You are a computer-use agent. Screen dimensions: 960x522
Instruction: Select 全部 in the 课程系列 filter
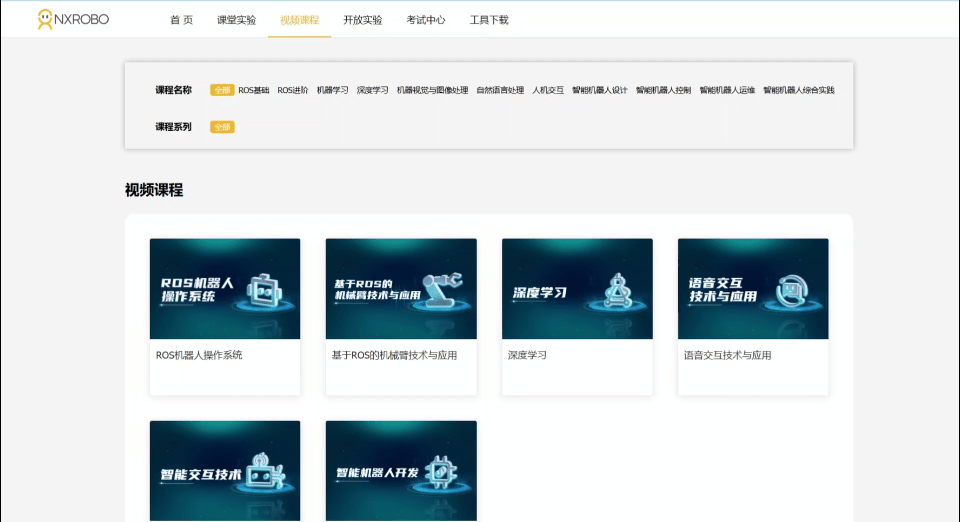(x=222, y=127)
